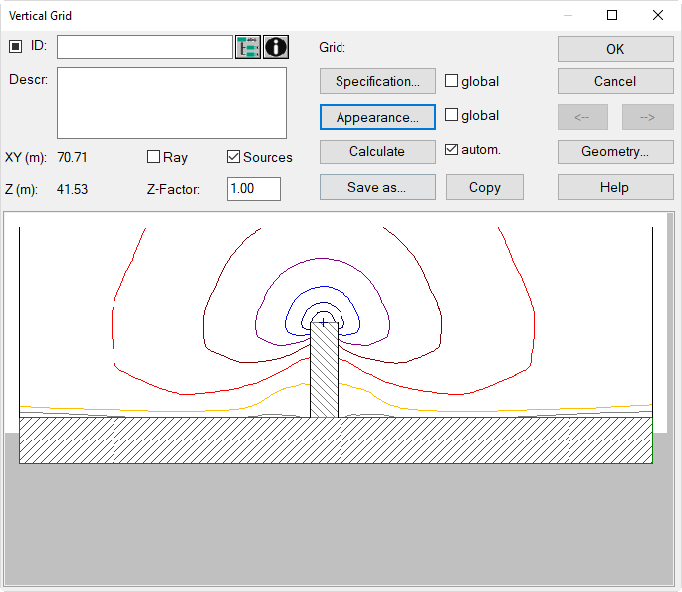Click the Z-Factor value field

tap(254, 189)
